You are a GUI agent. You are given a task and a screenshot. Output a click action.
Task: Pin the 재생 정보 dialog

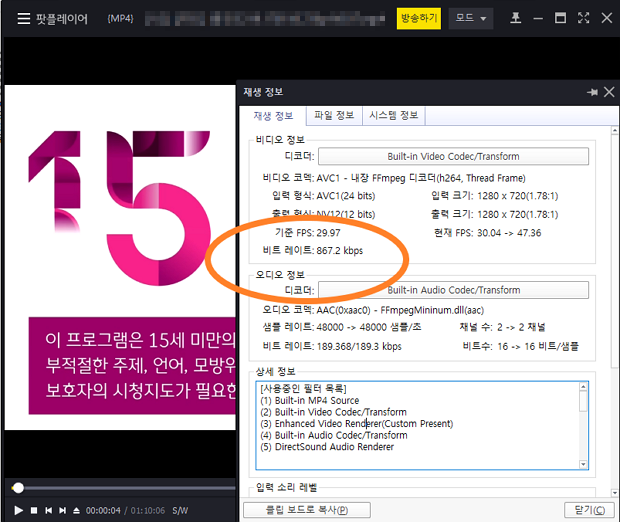click(x=592, y=92)
